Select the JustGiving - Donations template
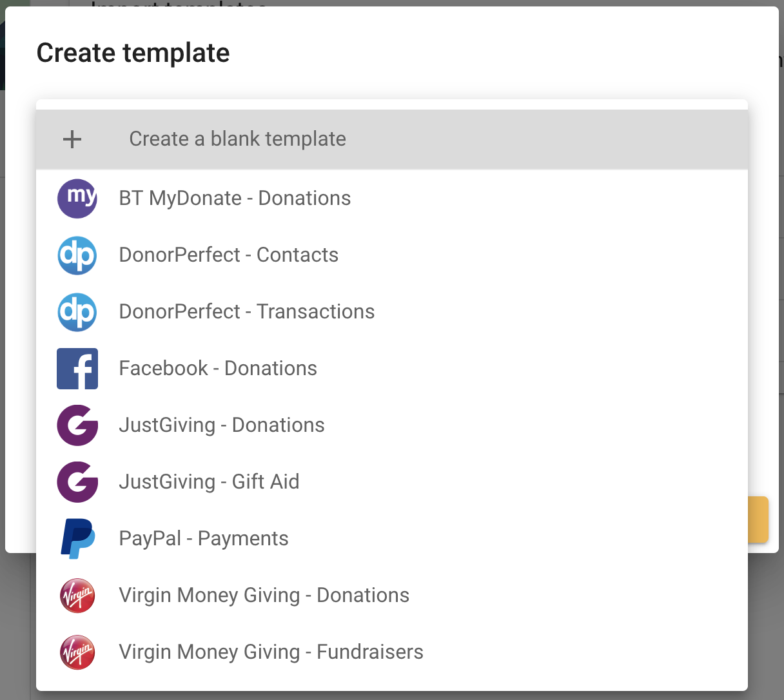 222,425
